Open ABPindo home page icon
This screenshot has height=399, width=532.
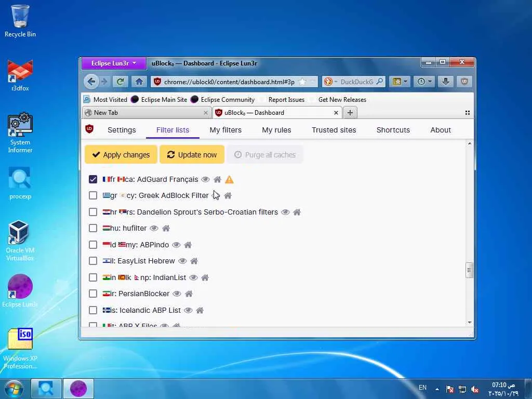tap(188, 245)
